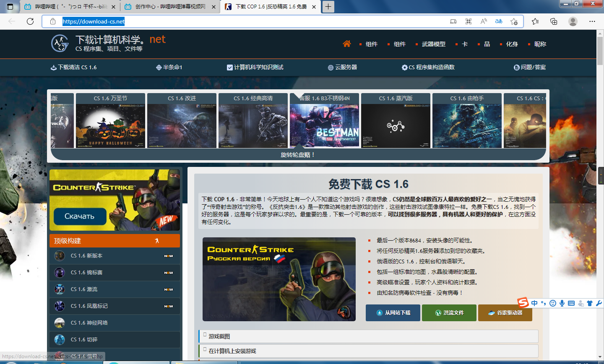Screen dimensions: 604x364
Task: Toggle Chinese input mode 中 on IME bar
Action: (534, 303)
